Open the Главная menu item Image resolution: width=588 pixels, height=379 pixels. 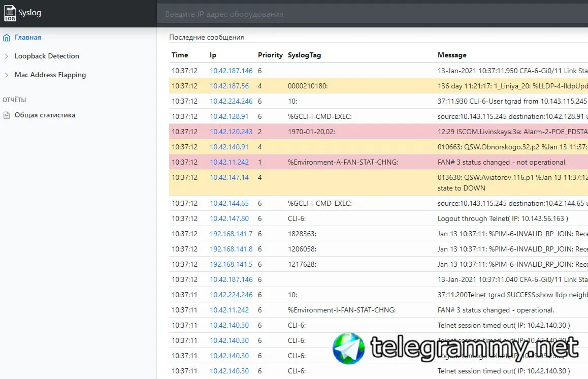[x=28, y=38]
